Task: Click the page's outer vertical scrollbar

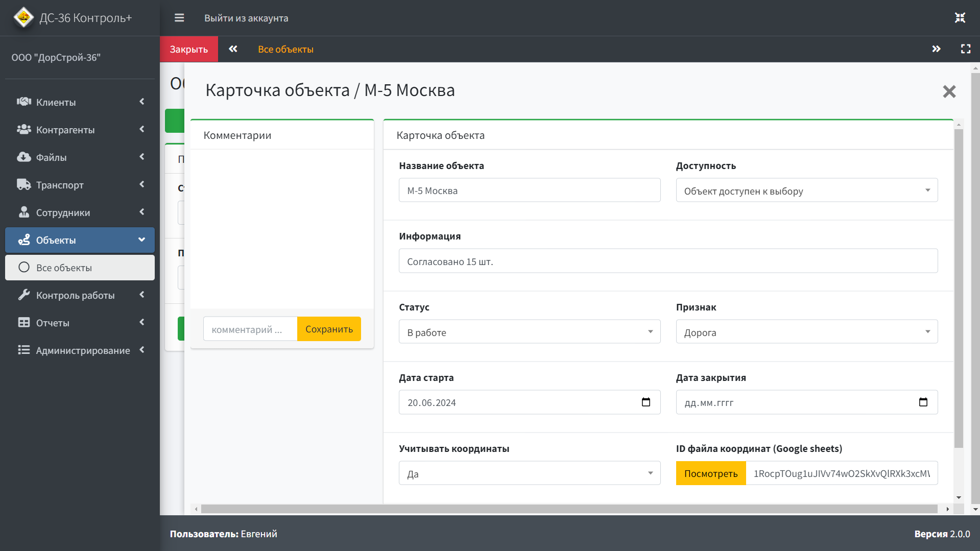Action: 975,289
